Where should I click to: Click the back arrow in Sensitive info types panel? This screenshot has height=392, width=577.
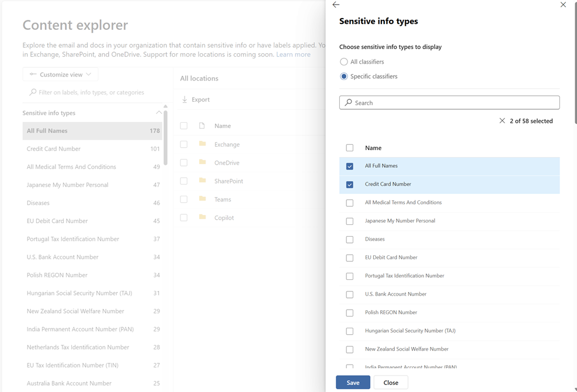(335, 5)
